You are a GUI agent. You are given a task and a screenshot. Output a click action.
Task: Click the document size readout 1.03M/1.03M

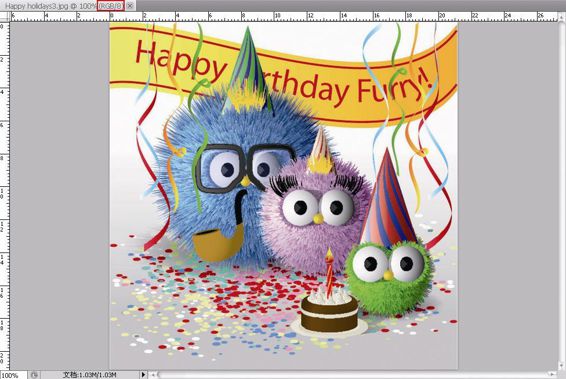point(98,375)
